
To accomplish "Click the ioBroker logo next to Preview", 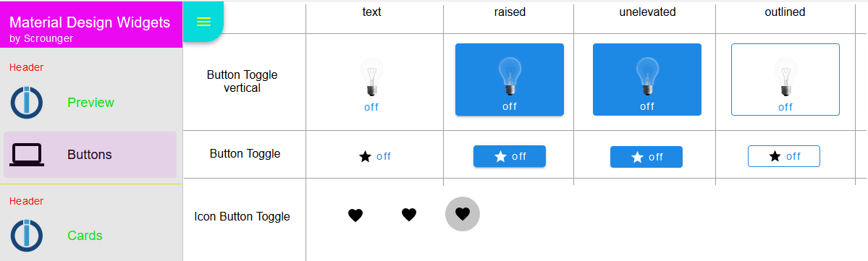I will [x=27, y=102].
